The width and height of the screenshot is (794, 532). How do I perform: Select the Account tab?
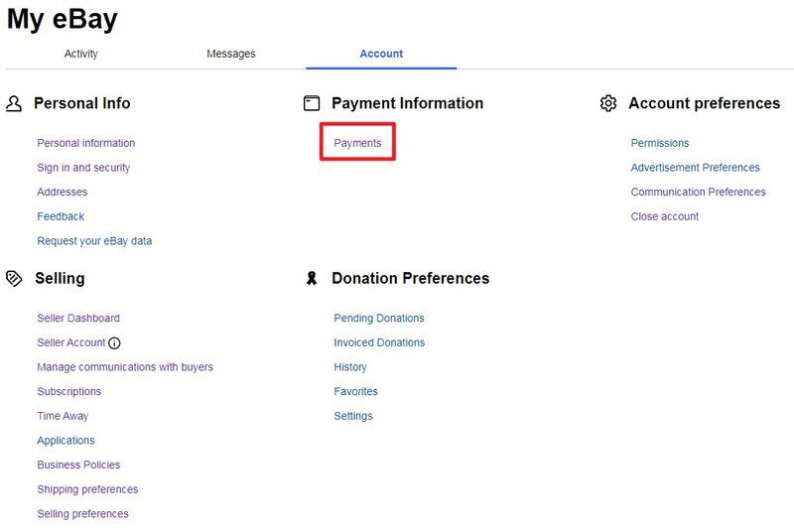tap(381, 54)
